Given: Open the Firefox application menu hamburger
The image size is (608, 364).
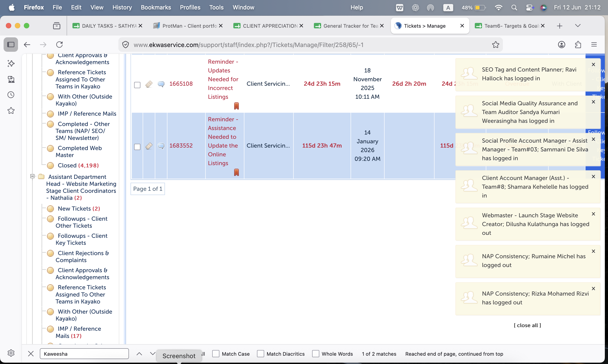Looking at the screenshot, I should click(x=594, y=45).
